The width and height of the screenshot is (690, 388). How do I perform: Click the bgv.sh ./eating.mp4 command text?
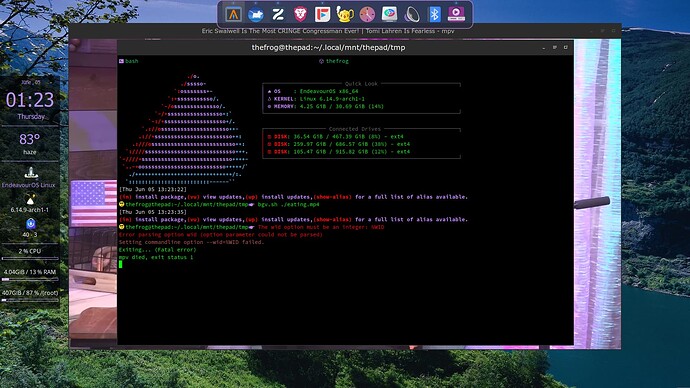click(x=289, y=205)
